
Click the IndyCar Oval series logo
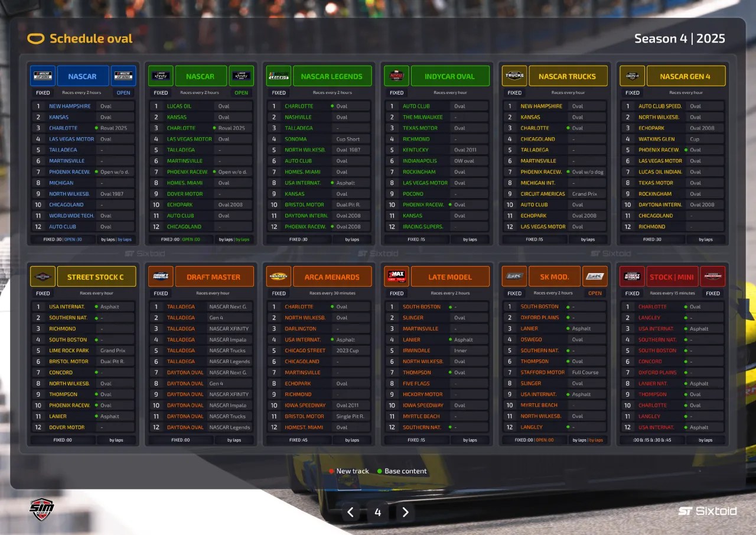click(396, 76)
